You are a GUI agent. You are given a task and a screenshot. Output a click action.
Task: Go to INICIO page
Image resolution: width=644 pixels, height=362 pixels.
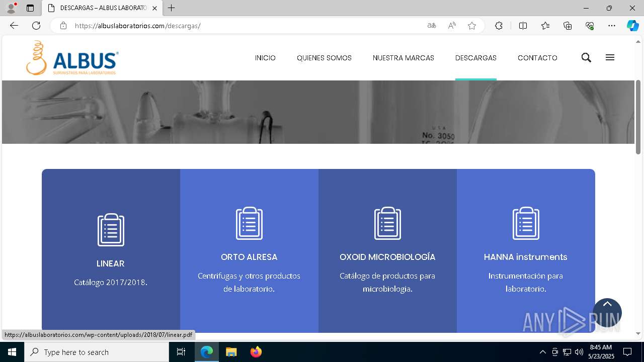pyautogui.click(x=265, y=58)
